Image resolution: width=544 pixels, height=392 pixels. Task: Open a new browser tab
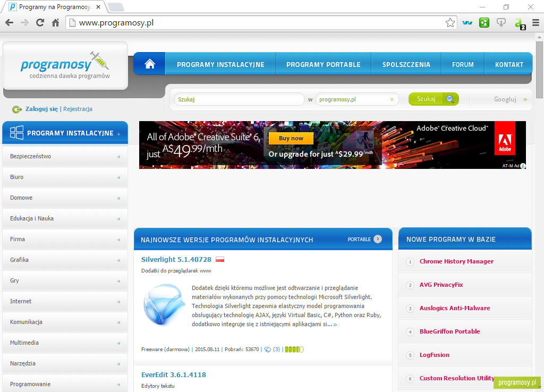(x=115, y=7)
